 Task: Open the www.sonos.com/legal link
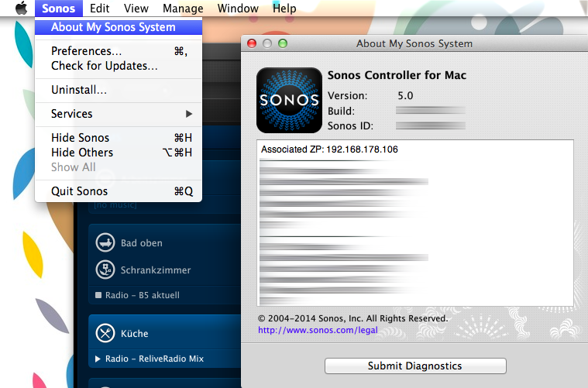318,330
